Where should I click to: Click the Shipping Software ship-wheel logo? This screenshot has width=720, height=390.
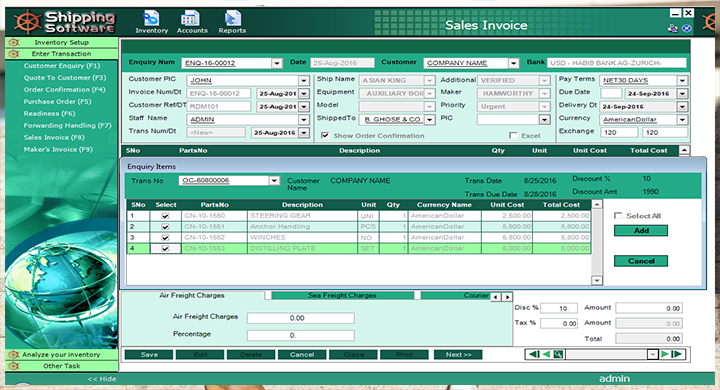pos(27,22)
